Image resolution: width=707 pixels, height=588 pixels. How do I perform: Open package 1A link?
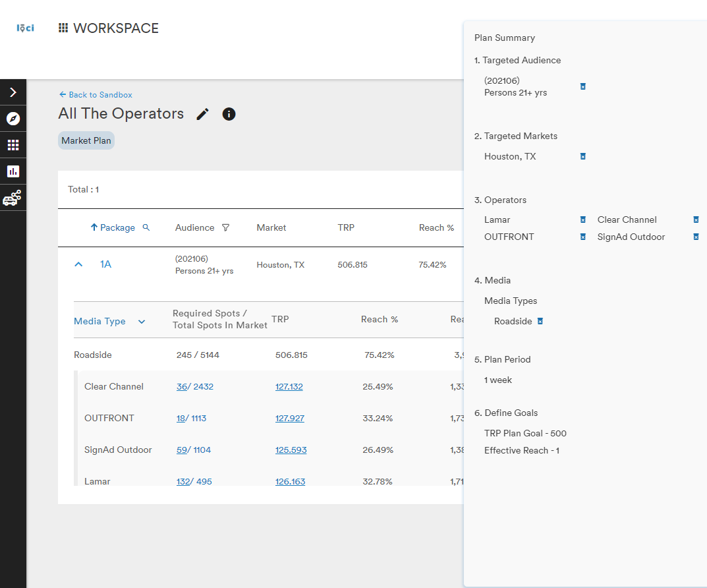(x=105, y=264)
